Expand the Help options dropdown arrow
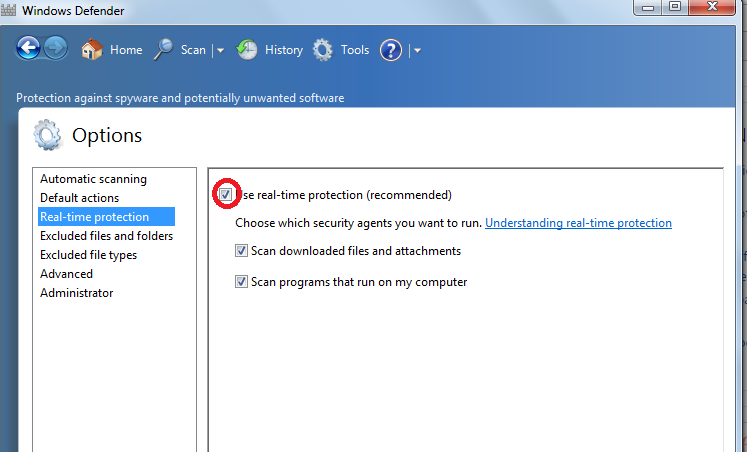 click(x=417, y=50)
